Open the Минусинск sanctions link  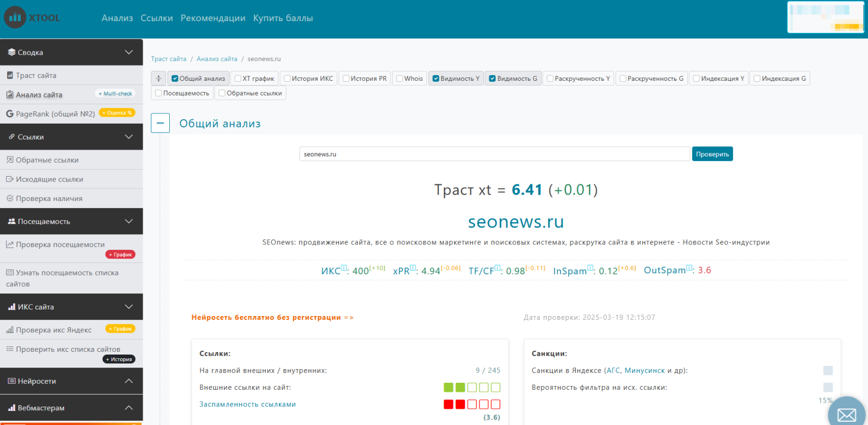click(x=644, y=371)
